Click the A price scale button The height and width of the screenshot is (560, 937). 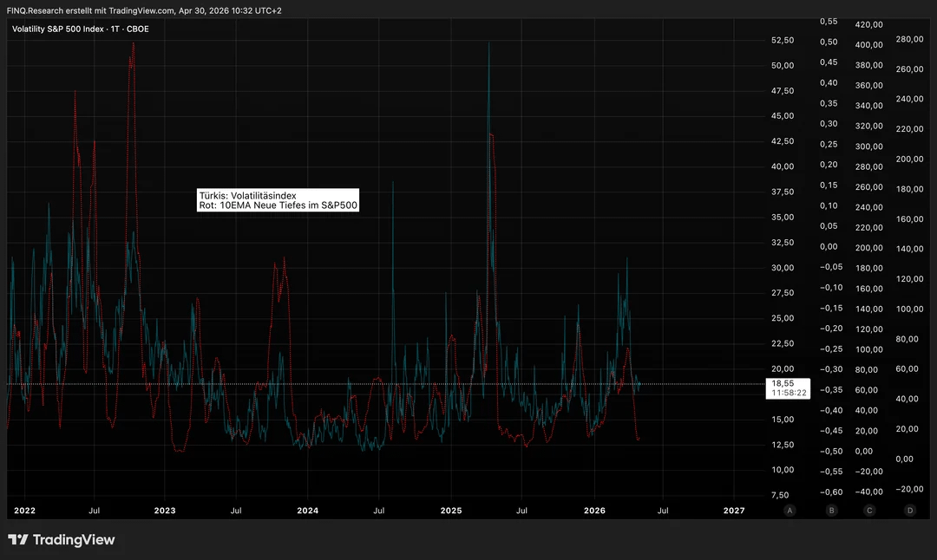click(x=790, y=511)
